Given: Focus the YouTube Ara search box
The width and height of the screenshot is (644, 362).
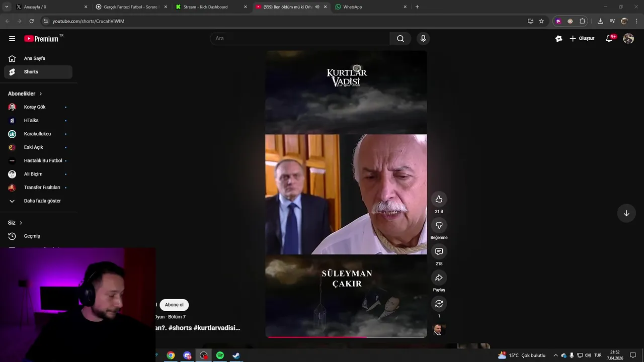Looking at the screenshot, I should point(300,38).
